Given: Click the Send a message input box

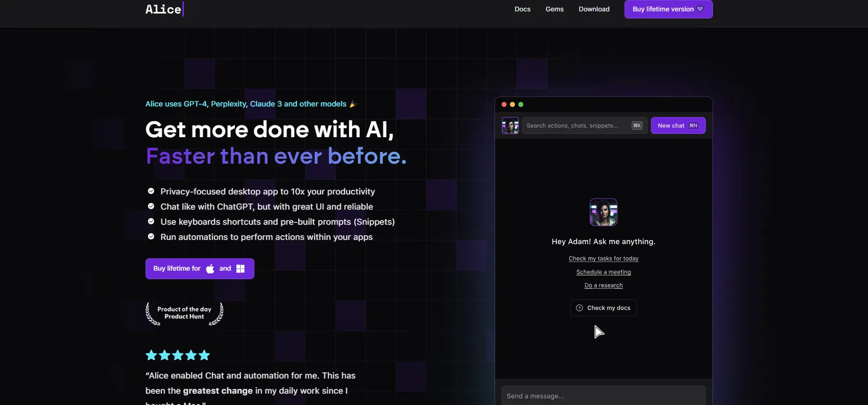Looking at the screenshot, I should click(x=603, y=396).
